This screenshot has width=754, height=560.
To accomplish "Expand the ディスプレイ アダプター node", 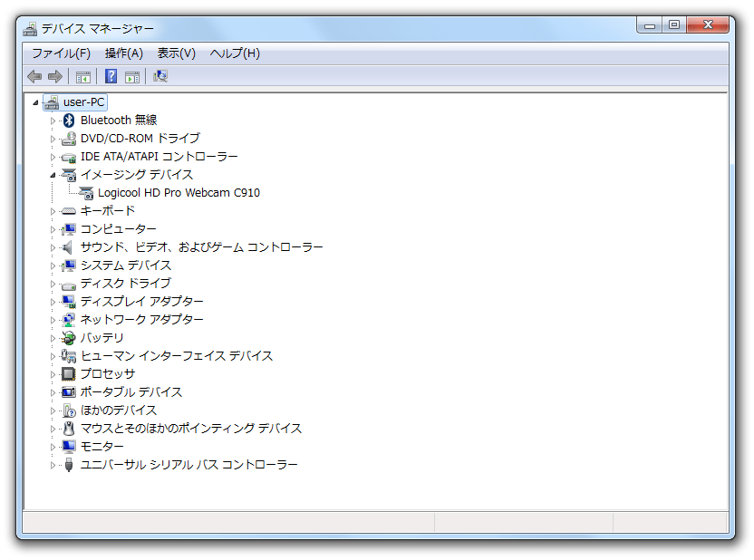I will (53, 303).
